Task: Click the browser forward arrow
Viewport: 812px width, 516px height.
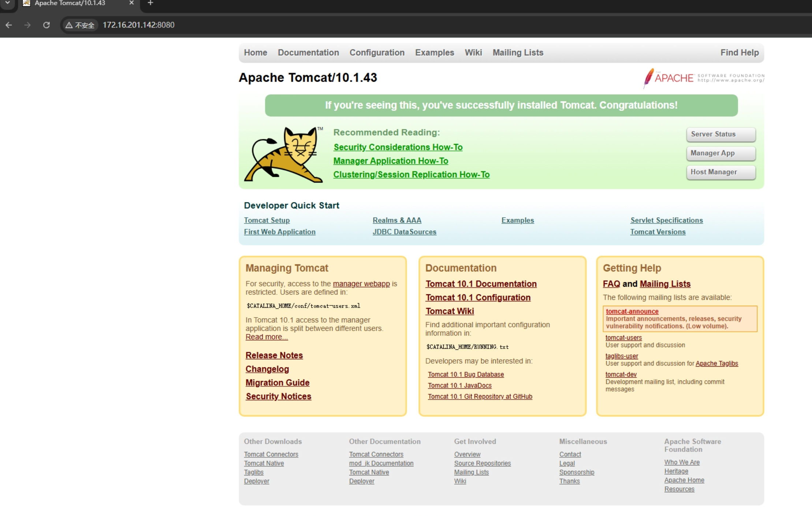Action: click(x=27, y=25)
